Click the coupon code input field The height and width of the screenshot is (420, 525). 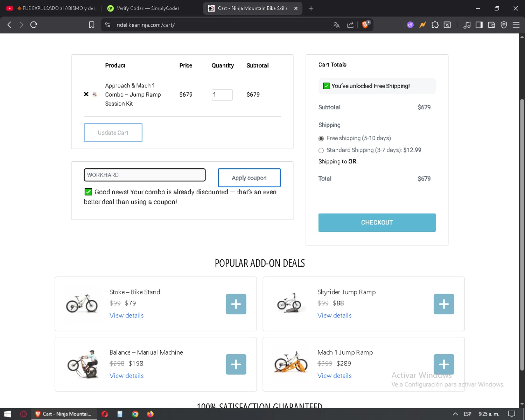145,175
